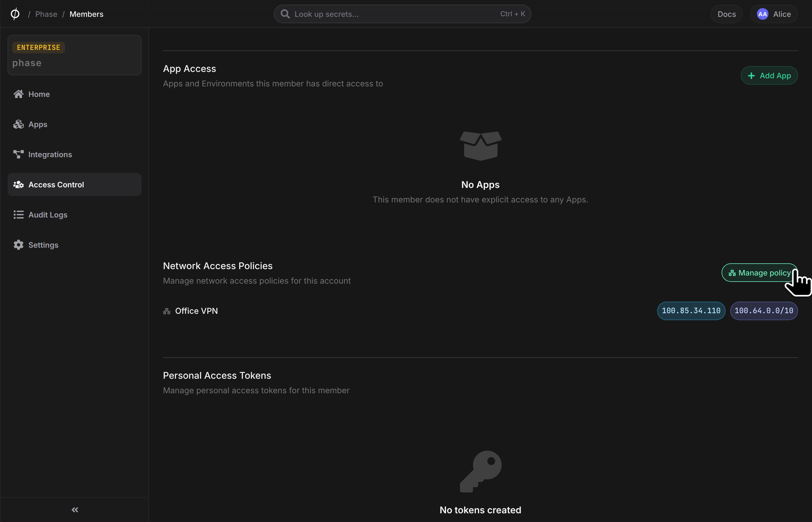Screen dimensions: 812x522
Task: Open the Alice user menu
Action: [x=774, y=14]
